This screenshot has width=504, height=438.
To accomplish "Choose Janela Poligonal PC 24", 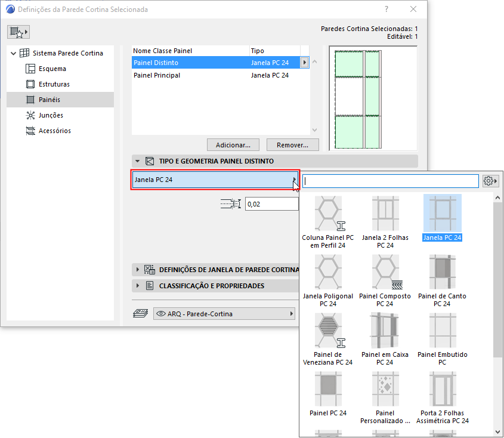I will coord(328,280).
